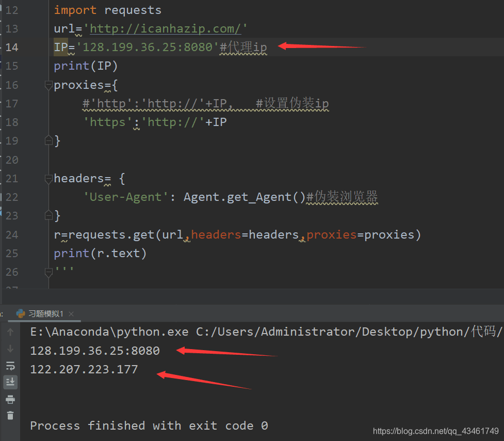This screenshot has height=441, width=504.
Task: Clear console output with the trash icon
Action: tap(10, 416)
